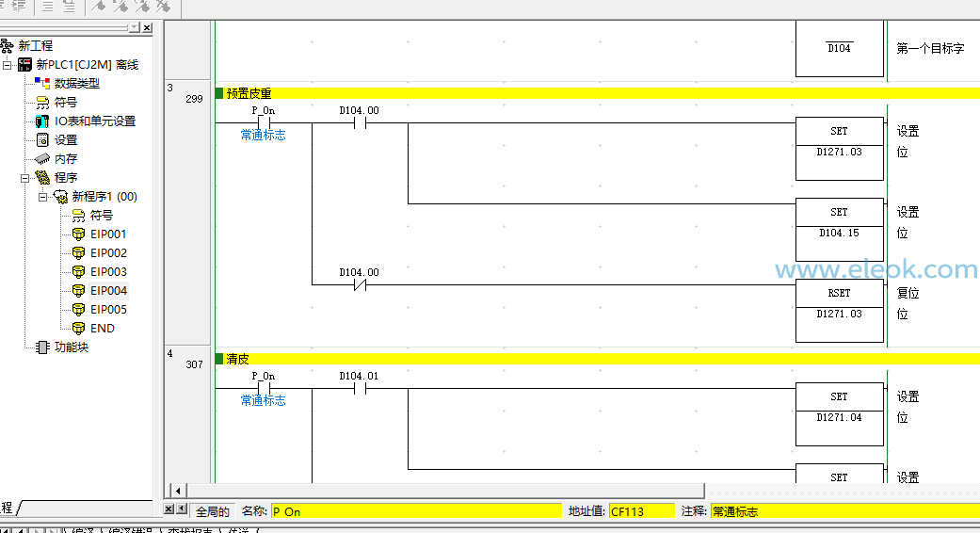Click the 第一个目标字 operand comment
Viewport: 980px width, 533px height.
click(931, 48)
